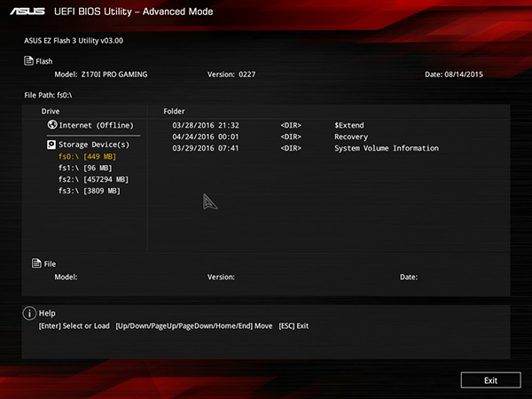Screen dimensions: 532x399
Task: Select drive fs0:\ [449 MB]
Action: click(87, 156)
